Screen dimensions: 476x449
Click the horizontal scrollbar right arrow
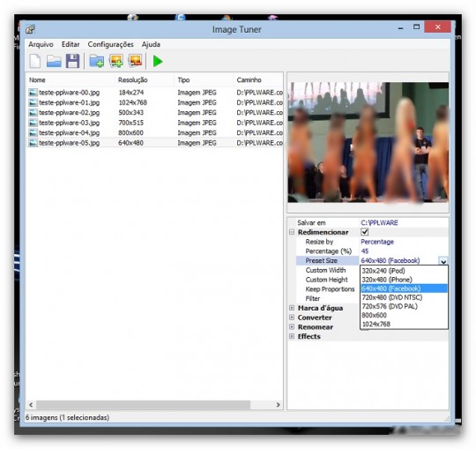tap(278, 405)
